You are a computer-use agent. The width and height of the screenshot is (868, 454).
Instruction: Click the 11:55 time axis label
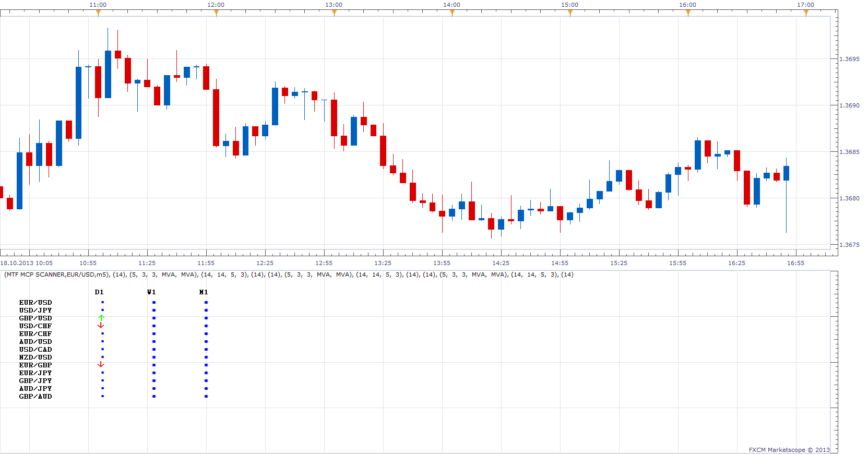(206, 263)
